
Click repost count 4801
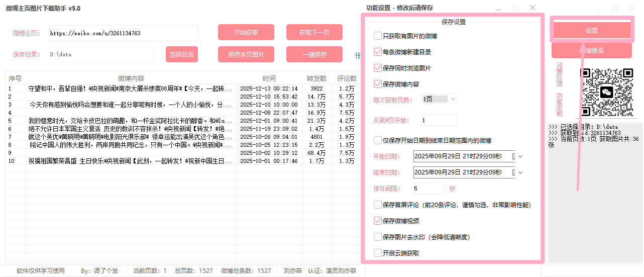[317, 137]
